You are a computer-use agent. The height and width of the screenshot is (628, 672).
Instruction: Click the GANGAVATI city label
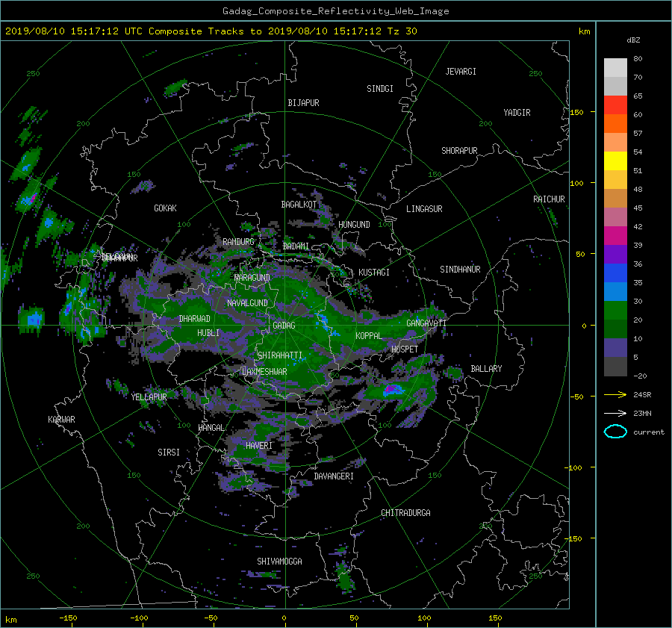(x=426, y=323)
